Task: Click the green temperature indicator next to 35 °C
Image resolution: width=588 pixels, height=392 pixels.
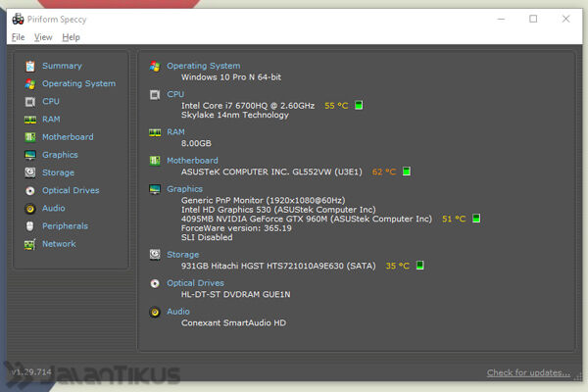Action: pyautogui.click(x=420, y=266)
